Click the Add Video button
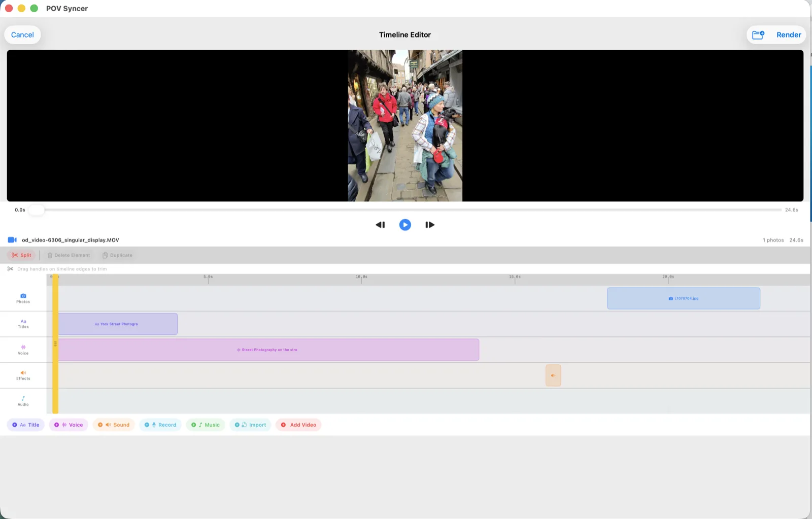The height and width of the screenshot is (519, 812). (x=298, y=425)
